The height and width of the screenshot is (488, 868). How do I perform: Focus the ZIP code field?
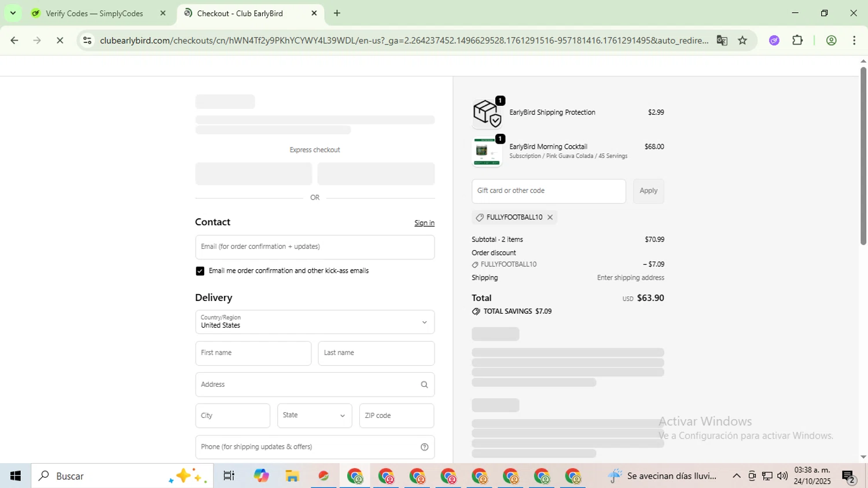(396, 416)
